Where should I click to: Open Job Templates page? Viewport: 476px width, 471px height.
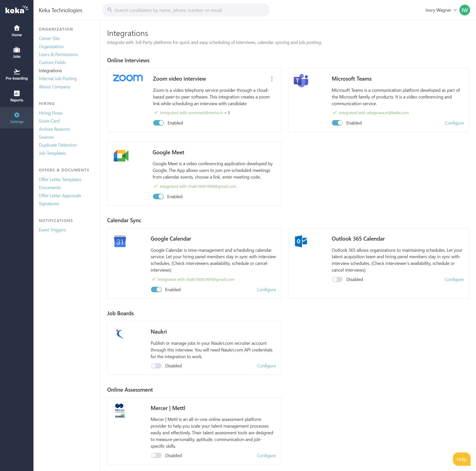[x=52, y=153]
